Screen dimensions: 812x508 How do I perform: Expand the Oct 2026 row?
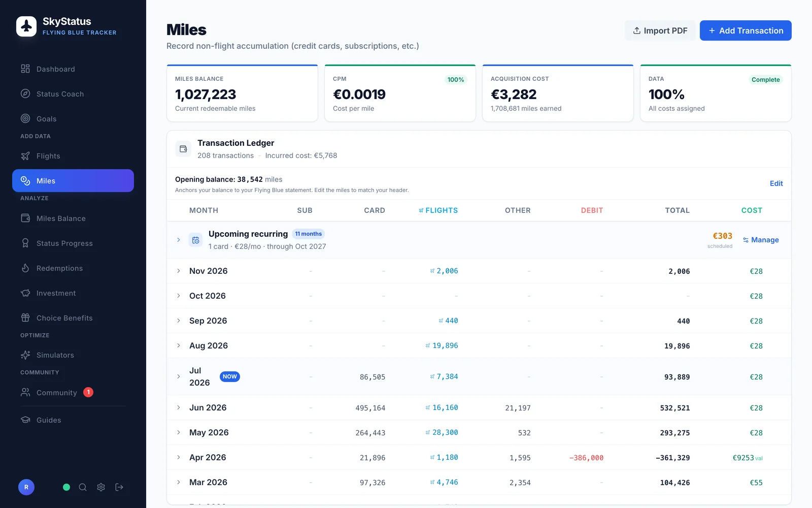click(179, 296)
